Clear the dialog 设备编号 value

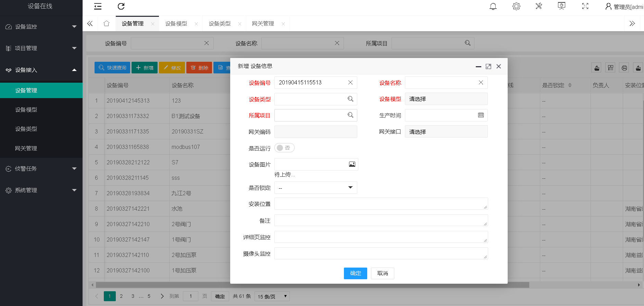pyautogui.click(x=350, y=83)
